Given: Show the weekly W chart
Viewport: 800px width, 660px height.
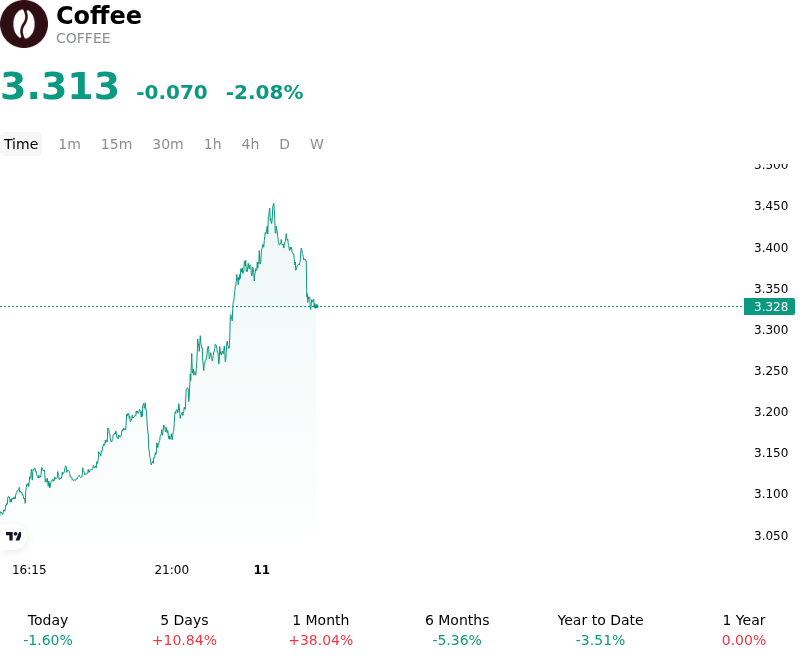Looking at the screenshot, I should pos(317,144).
